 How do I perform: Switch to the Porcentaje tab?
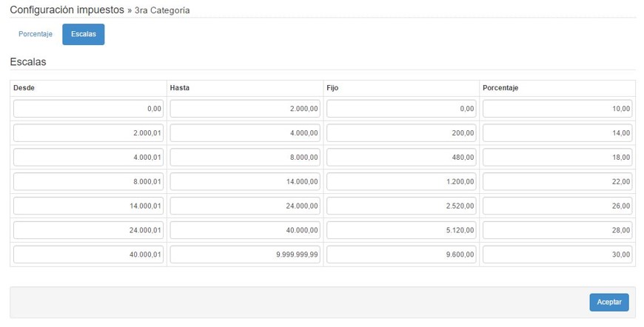tap(36, 35)
